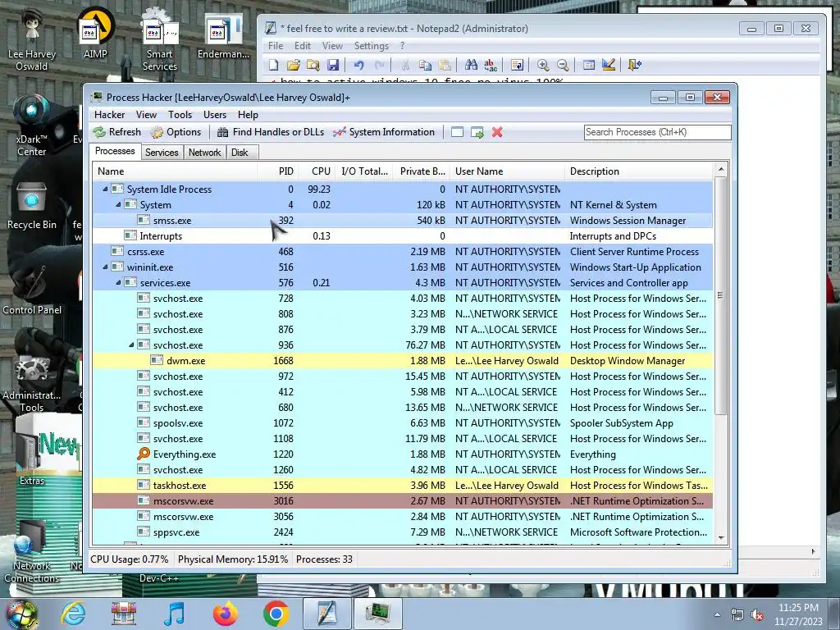
Task: Select the dwm.exe process row
Action: point(403,361)
